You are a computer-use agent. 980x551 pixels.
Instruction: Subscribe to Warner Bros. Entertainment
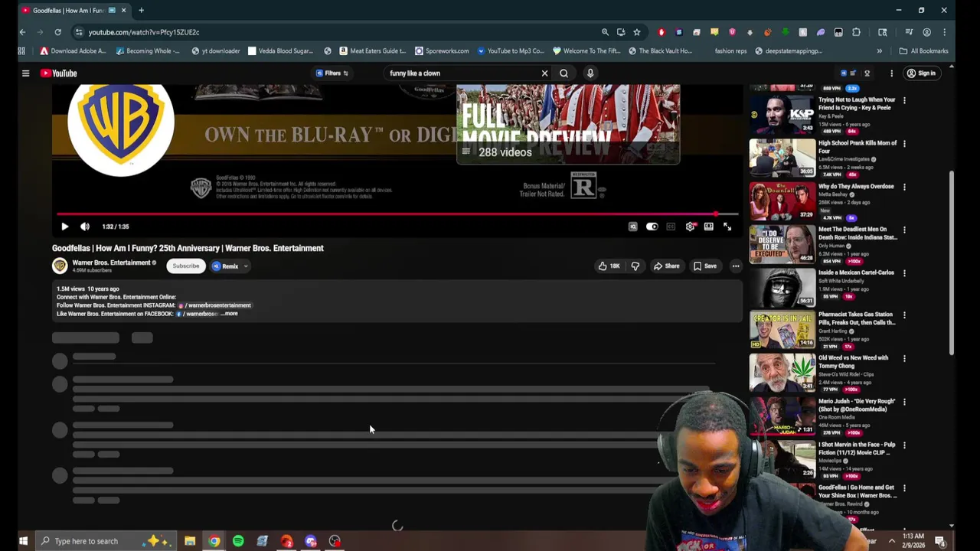pyautogui.click(x=185, y=266)
